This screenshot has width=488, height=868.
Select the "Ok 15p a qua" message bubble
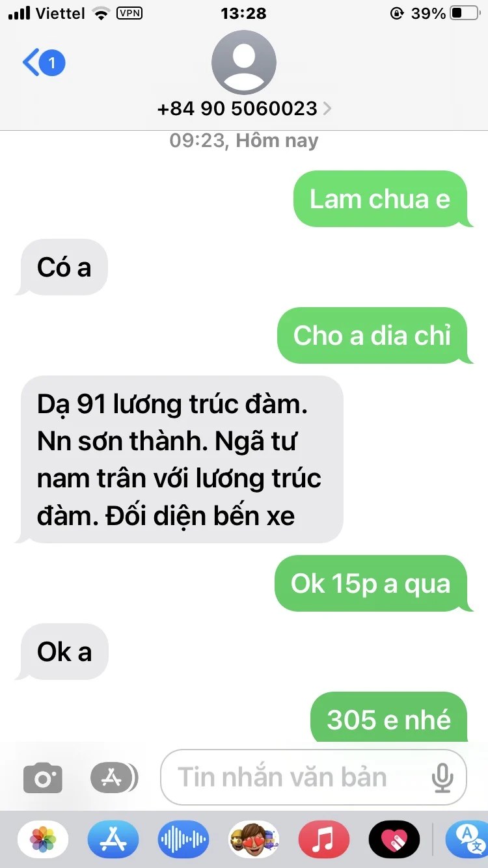(x=371, y=584)
